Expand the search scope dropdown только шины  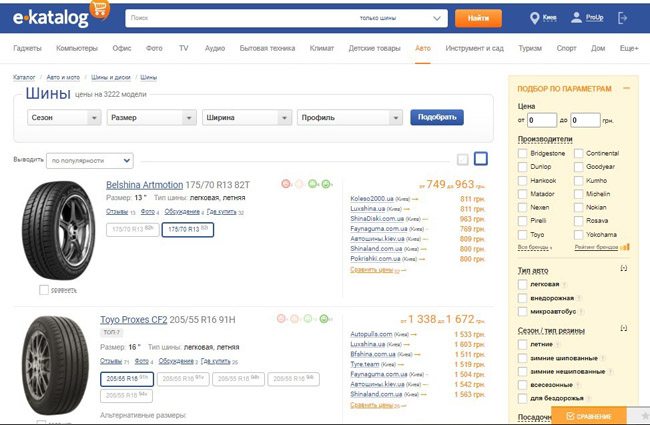click(400, 18)
